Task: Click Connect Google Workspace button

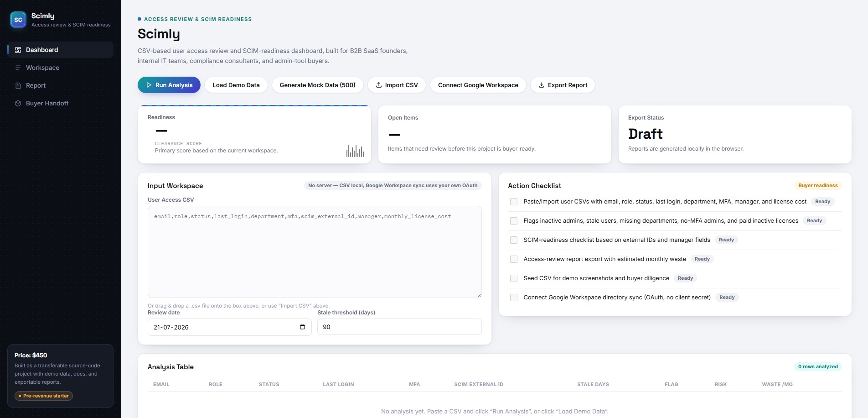Action: pyautogui.click(x=478, y=85)
